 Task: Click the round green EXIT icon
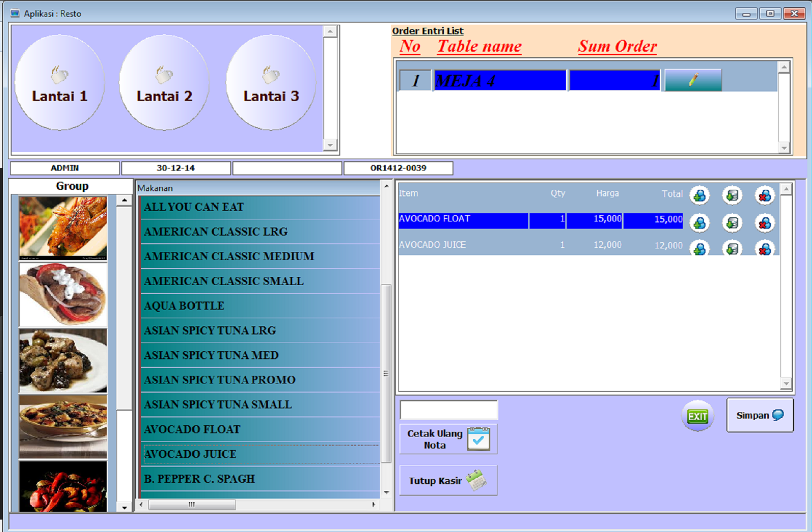[697, 416]
